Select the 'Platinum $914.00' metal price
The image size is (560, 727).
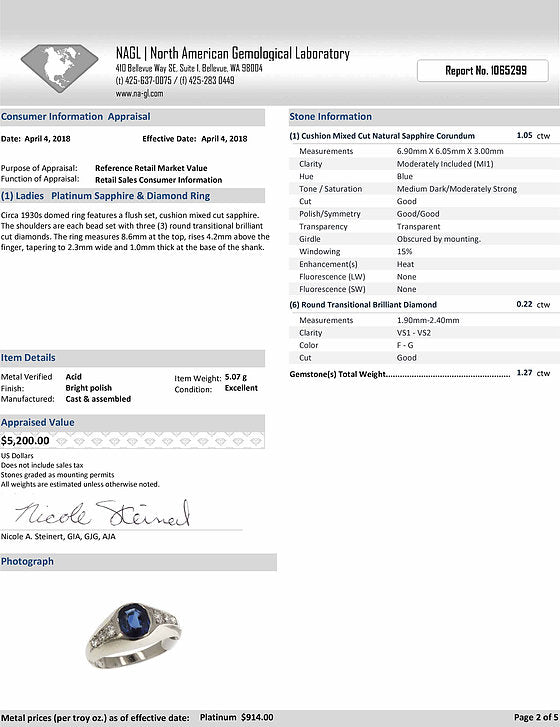tap(236, 717)
